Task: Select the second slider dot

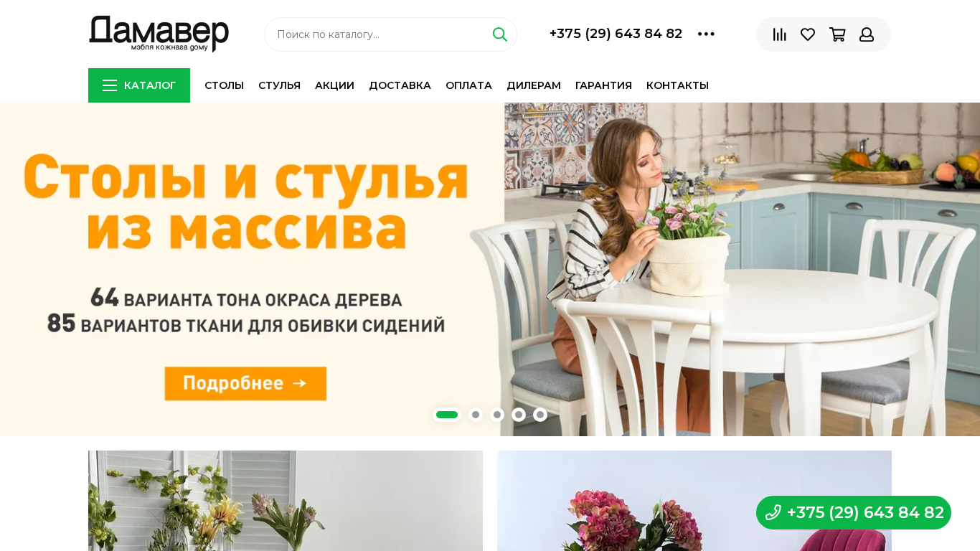Action: coord(476,415)
